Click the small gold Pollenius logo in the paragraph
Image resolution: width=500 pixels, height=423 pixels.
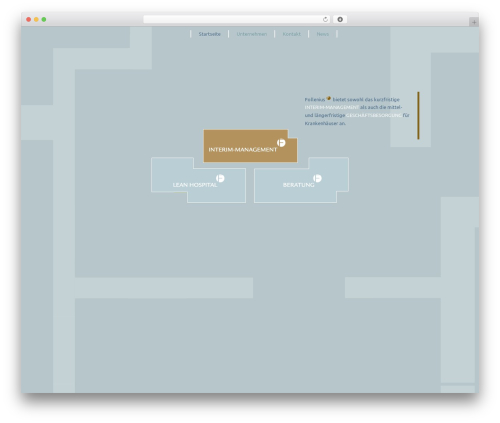328,98
